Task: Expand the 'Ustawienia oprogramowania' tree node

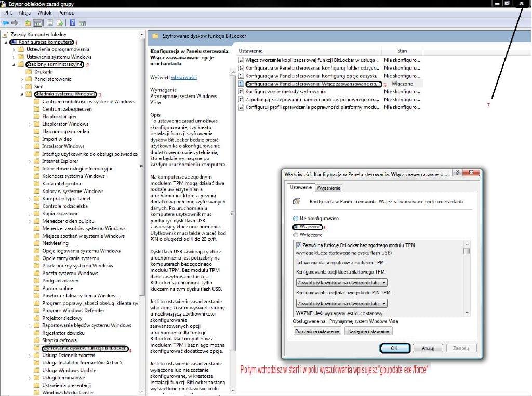Action: click(14, 49)
